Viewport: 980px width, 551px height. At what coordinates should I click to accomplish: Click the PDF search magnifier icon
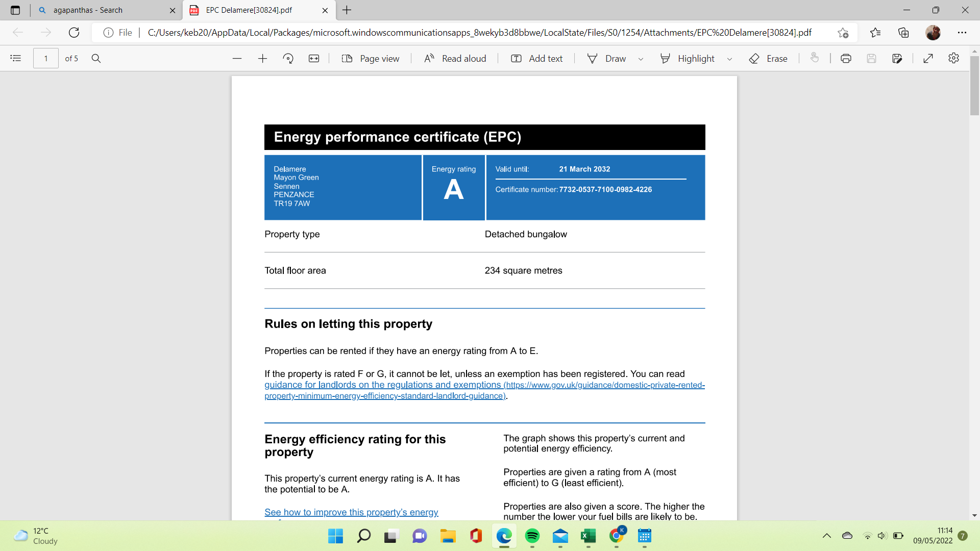click(96, 58)
